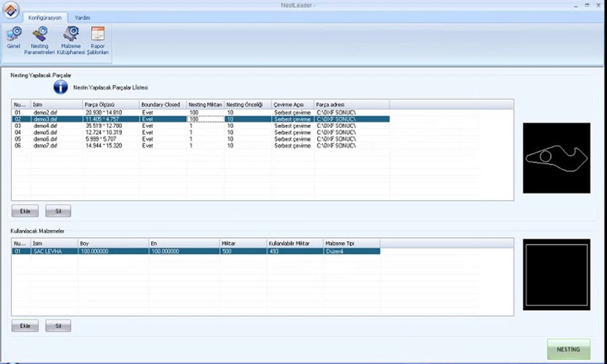Click the Parça adresi column header

(x=352, y=105)
